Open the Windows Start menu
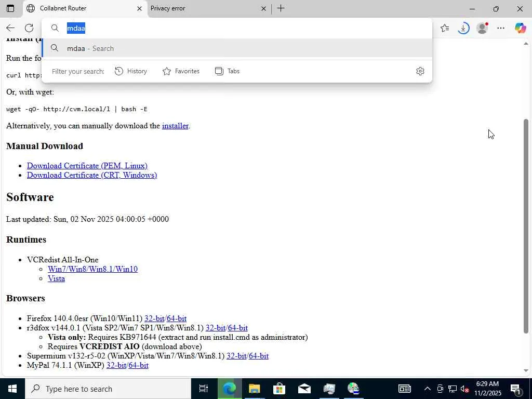This screenshot has width=532, height=399. click(x=12, y=389)
